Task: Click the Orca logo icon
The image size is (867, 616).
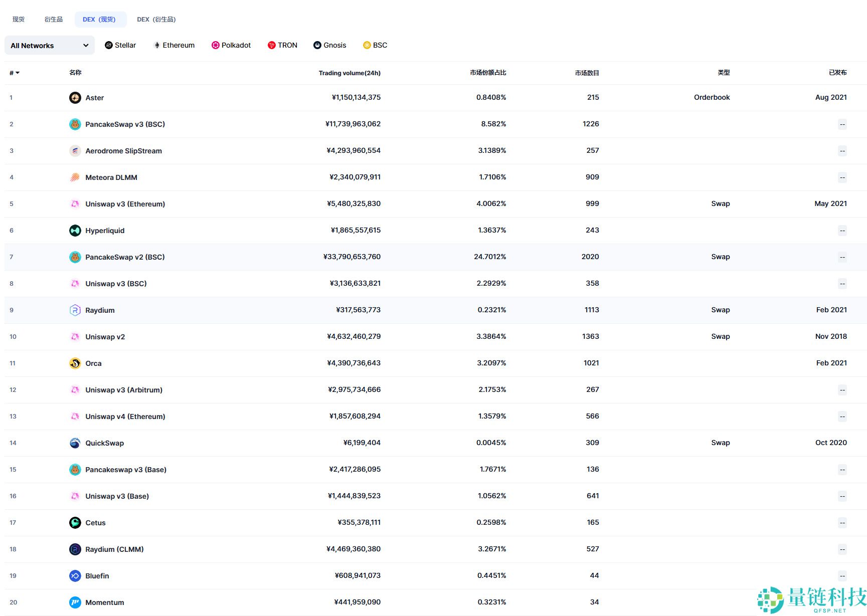Action: pos(75,363)
